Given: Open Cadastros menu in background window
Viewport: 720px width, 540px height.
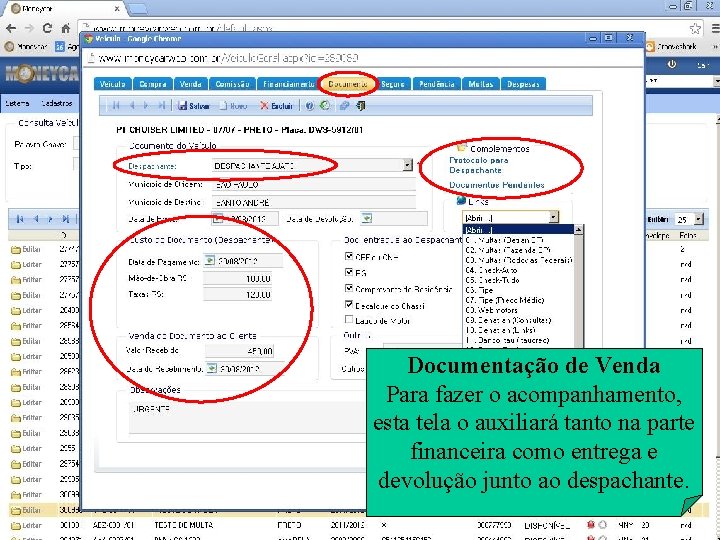Looking at the screenshot, I should coord(56,103).
